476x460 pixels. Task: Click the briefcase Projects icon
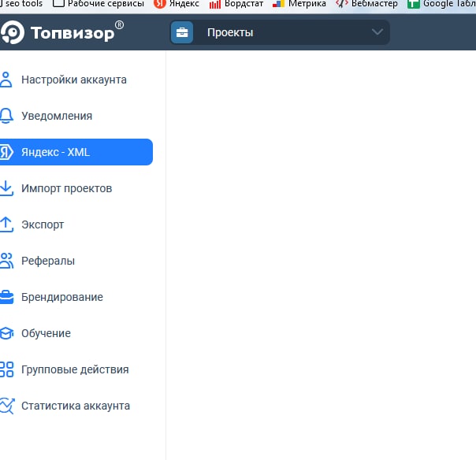tap(182, 32)
